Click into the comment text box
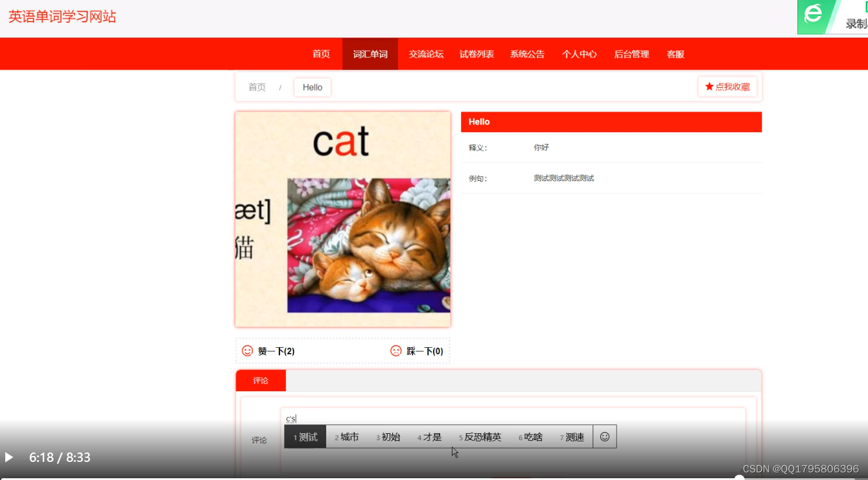 [513, 440]
